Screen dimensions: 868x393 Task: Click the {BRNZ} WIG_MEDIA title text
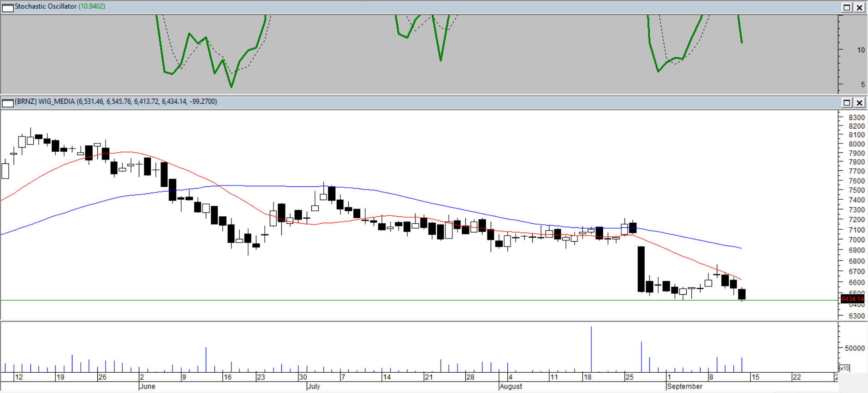coord(44,101)
